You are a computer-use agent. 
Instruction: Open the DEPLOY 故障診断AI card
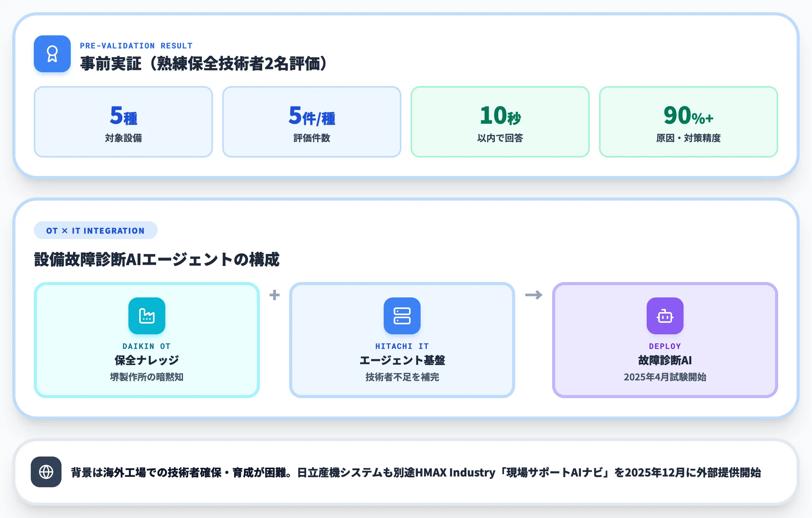(x=665, y=340)
